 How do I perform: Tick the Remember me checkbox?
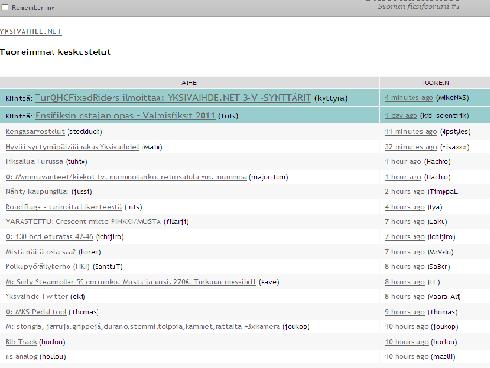[x=5, y=7]
